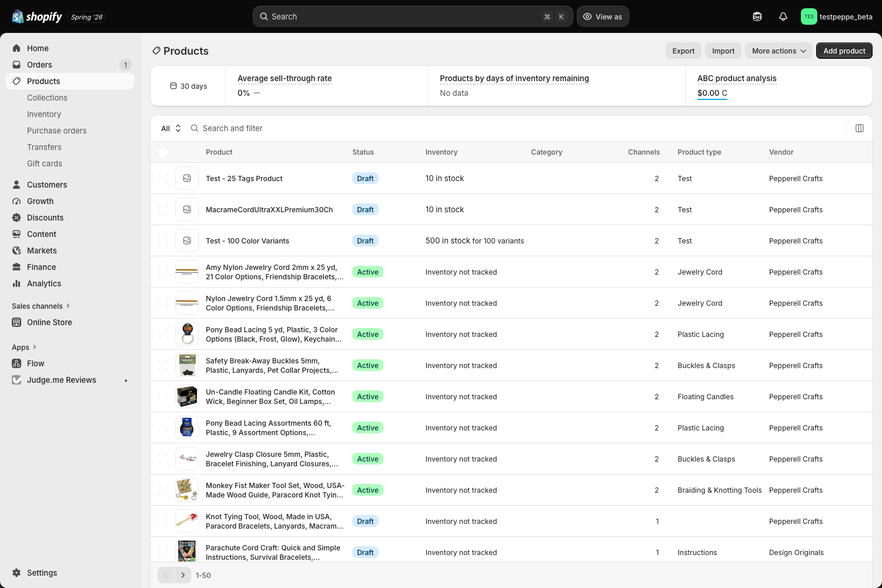
Task: Open Average sell-through rate report
Action: click(285, 78)
